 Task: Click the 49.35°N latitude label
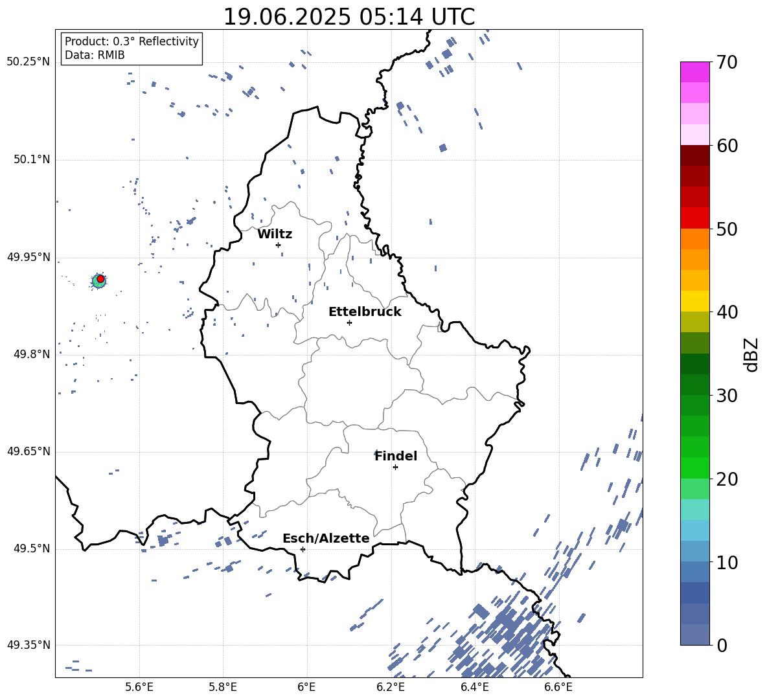(29, 645)
